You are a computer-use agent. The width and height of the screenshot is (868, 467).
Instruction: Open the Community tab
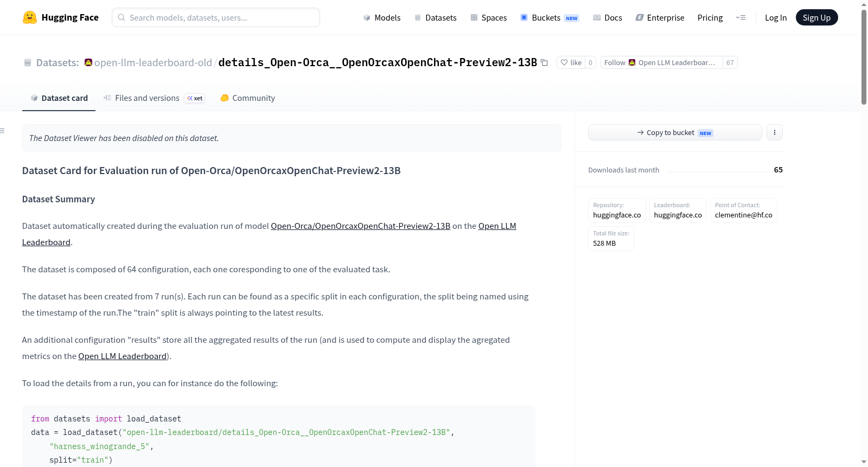click(247, 98)
